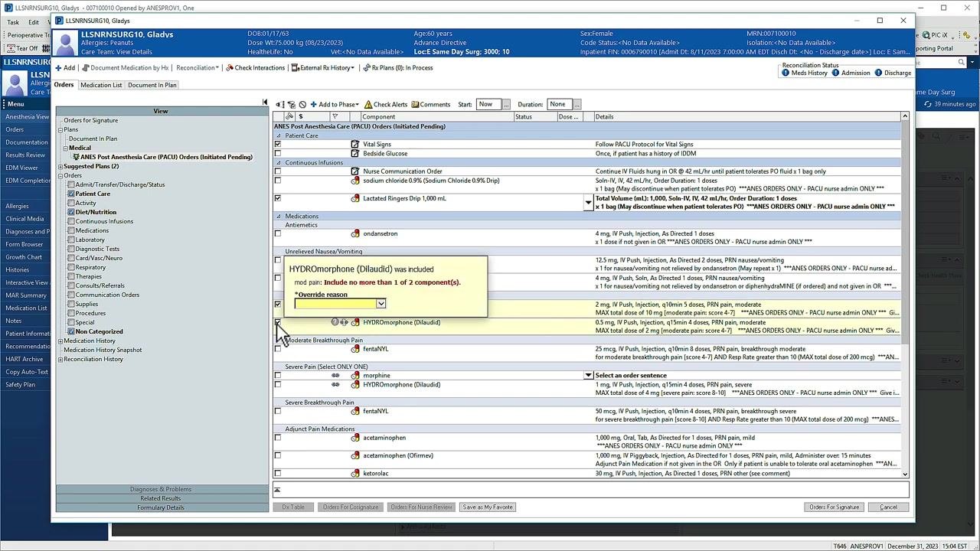The height and width of the screenshot is (551, 980).
Task: Open the Task menu in the main window
Action: click(x=13, y=22)
